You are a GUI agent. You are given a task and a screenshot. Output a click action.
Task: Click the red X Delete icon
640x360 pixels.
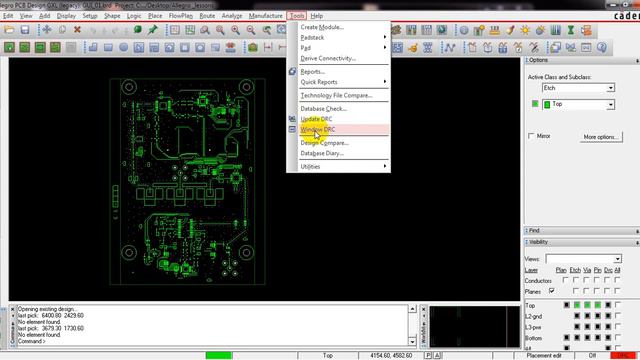(77, 30)
